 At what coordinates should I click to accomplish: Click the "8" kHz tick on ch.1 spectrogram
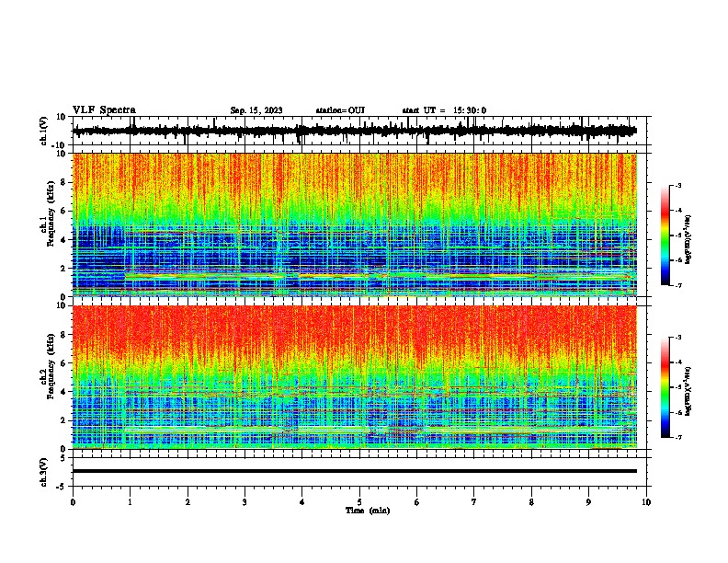(63, 182)
